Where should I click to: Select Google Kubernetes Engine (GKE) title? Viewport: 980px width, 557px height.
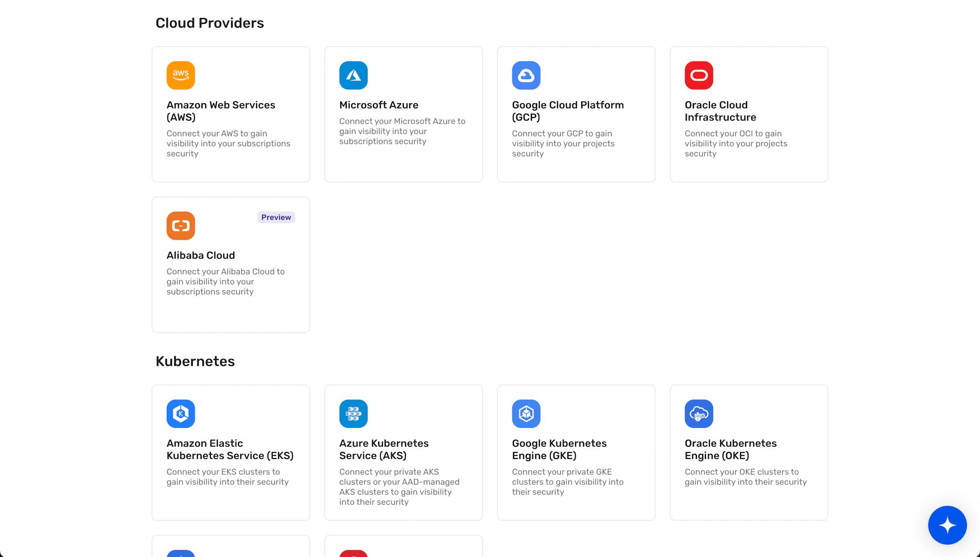coord(559,449)
